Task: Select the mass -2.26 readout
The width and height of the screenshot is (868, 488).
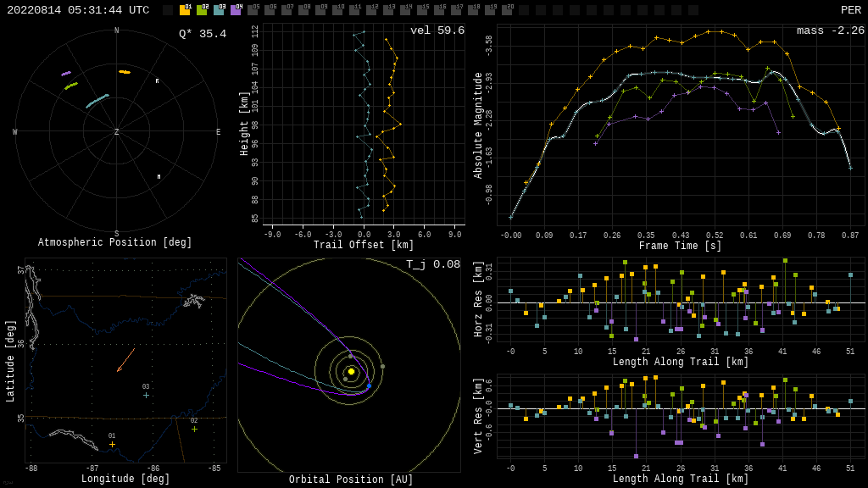Action: point(830,31)
